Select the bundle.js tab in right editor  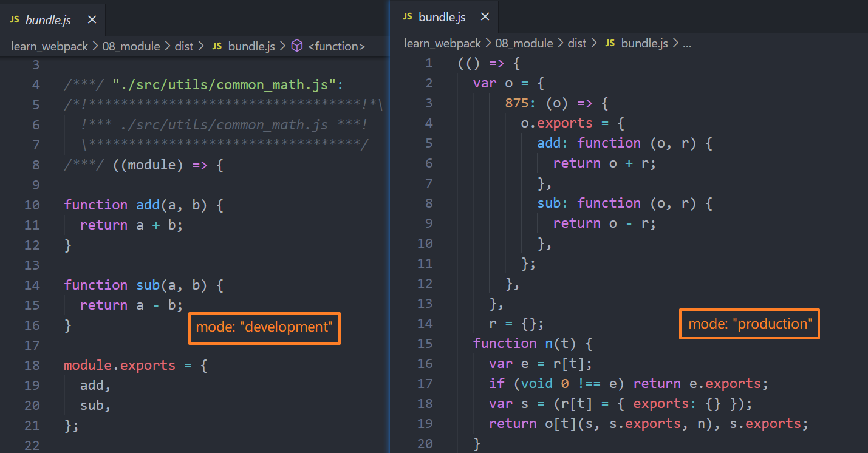pyautogui.click(x=446, y=17)
